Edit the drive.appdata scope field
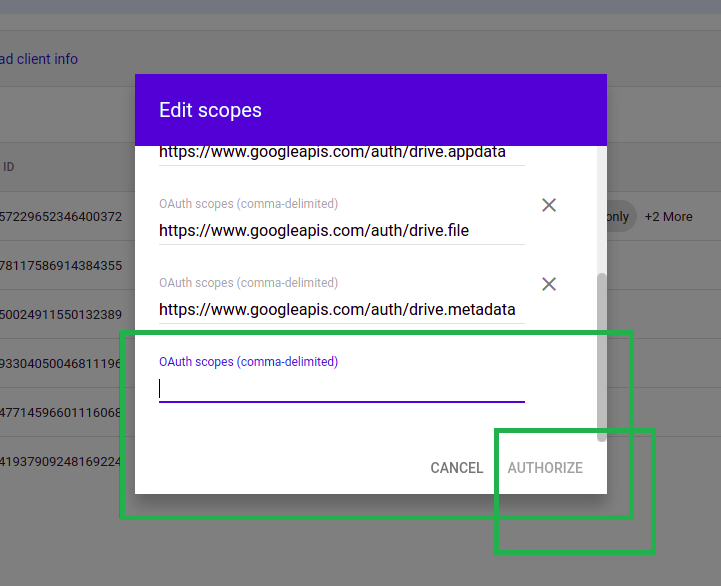 tap(342, 153)
